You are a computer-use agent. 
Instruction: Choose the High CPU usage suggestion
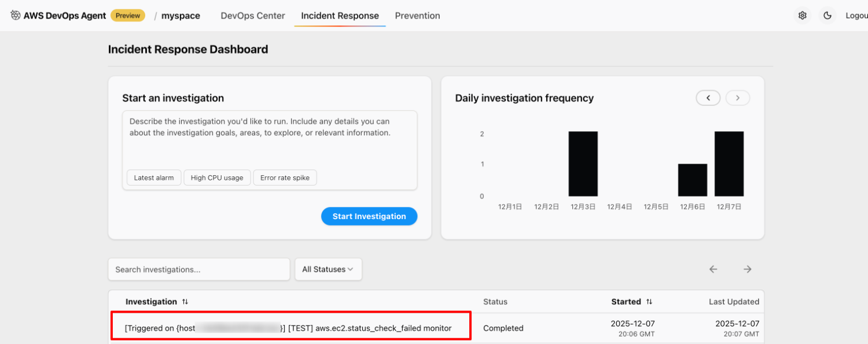pos(217,177)
